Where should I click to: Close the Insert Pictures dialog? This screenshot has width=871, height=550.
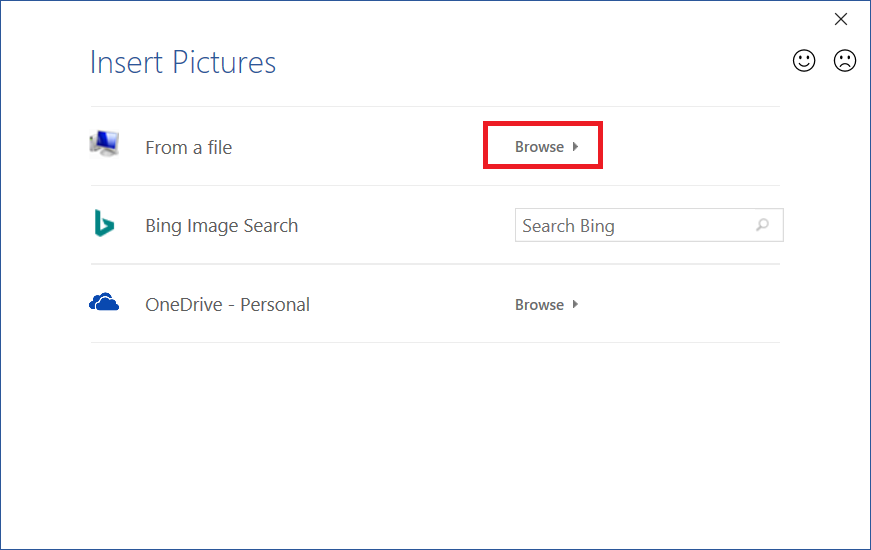tap(841, 19)
